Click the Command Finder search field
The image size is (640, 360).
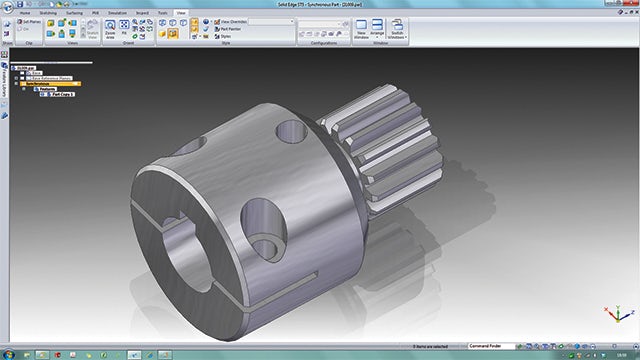click(x=491, y=346)
